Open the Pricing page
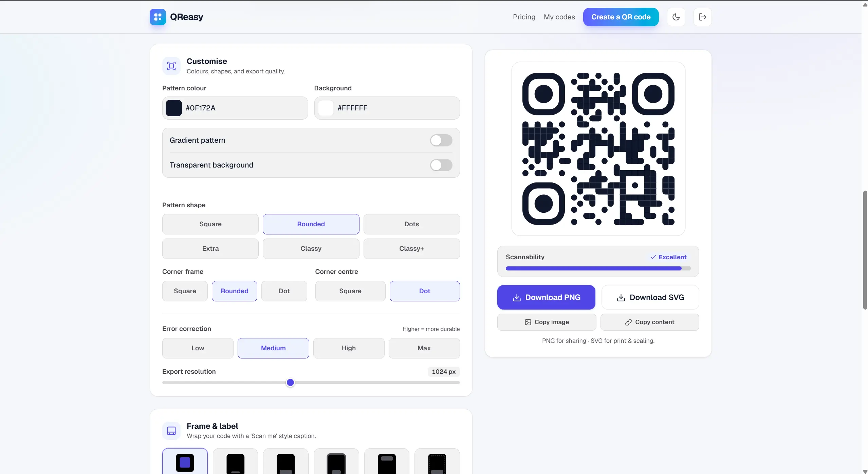The height and width of the screenshot is (474, 868). (524, 17)
